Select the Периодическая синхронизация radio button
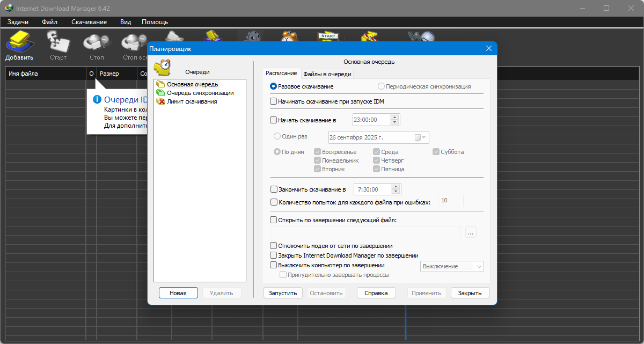This screenshot has width=644, height=344. click(x=381, y=86)
